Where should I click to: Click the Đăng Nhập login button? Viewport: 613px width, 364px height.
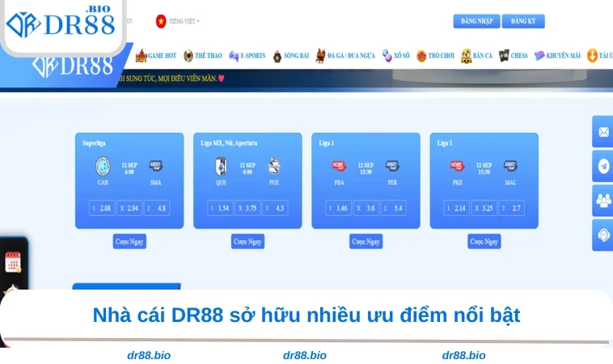(476, 21)
